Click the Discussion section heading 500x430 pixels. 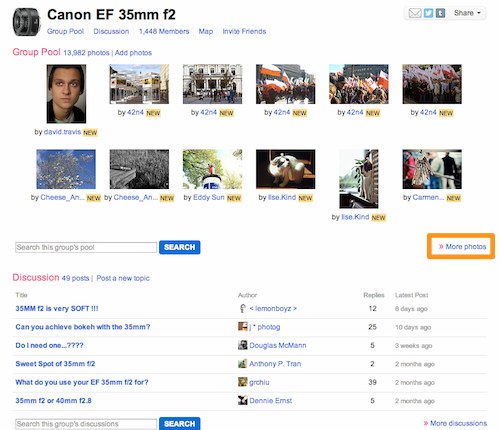[x=36, y=277]
